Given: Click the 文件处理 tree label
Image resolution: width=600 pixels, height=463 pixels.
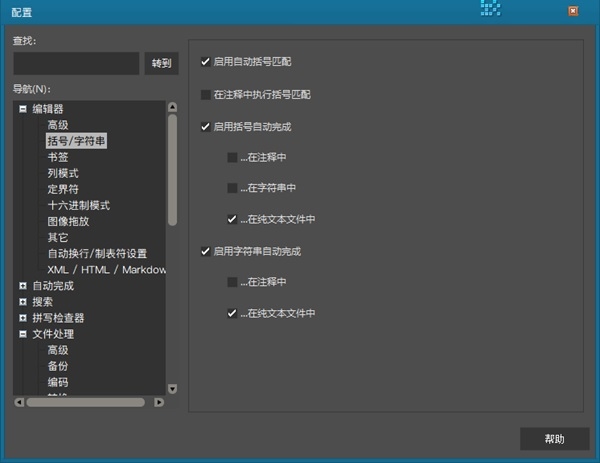Looking at the screenshot, I should (53, 334).
